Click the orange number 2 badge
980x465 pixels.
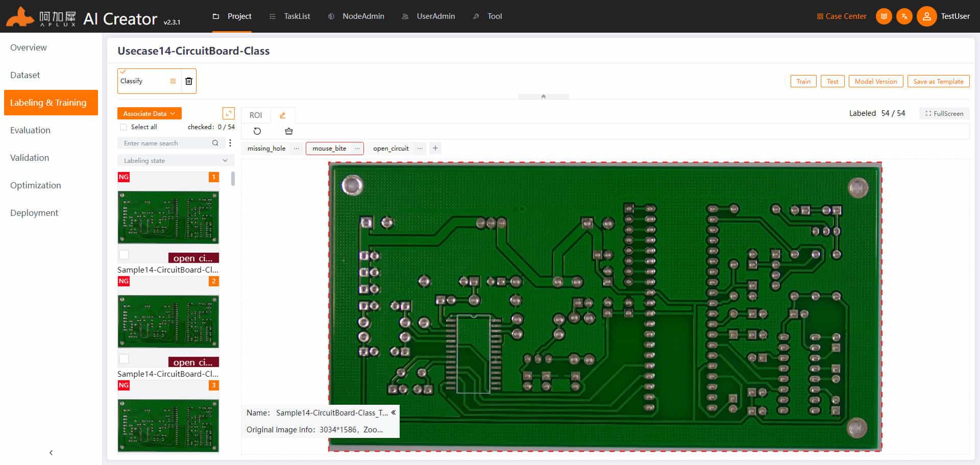214,281
